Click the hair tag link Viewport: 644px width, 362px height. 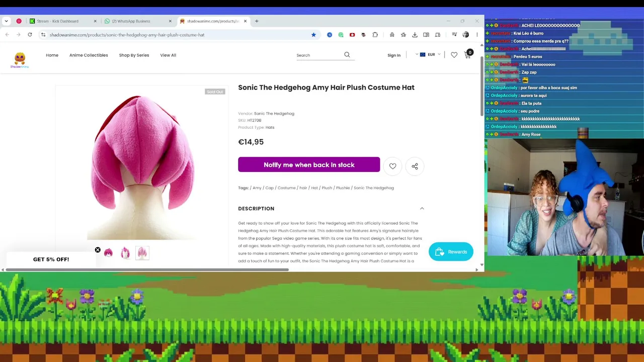point(303,188)
